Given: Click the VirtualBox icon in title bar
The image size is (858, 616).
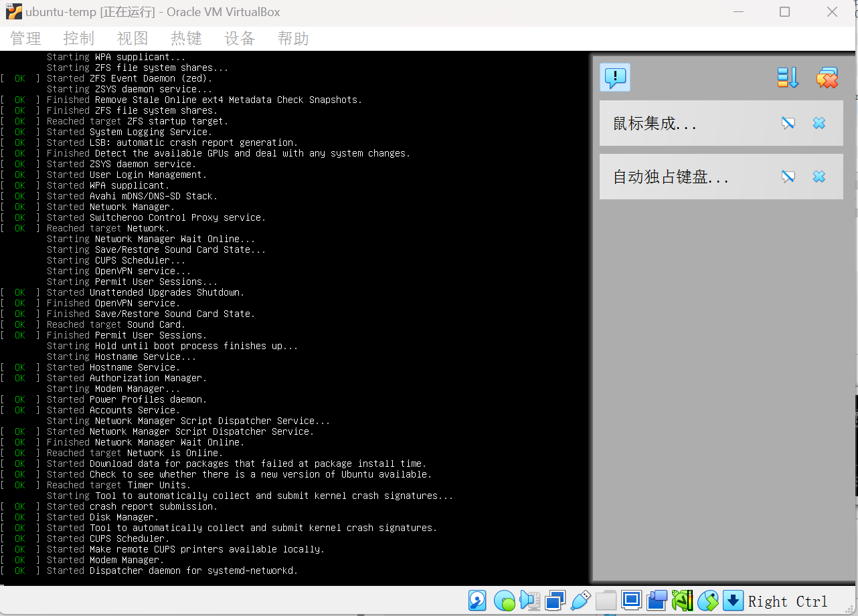Looking at the screenshot, I should pos(13,11).
